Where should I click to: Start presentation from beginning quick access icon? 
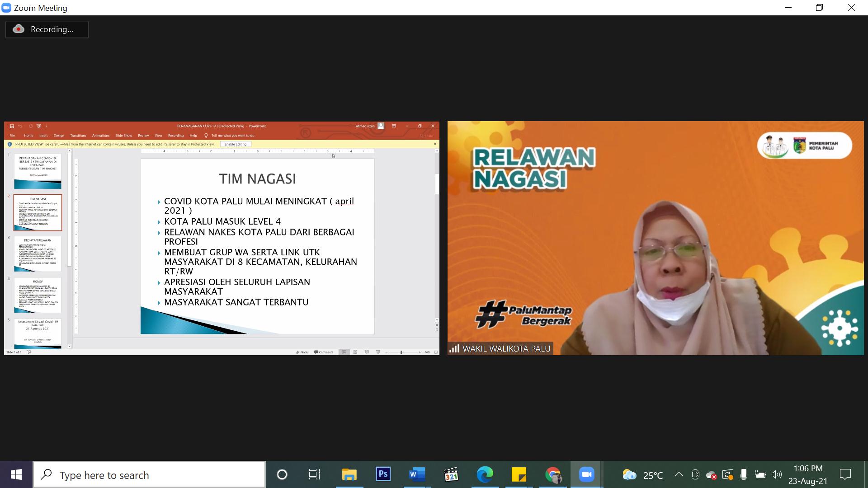coord(39,126)
